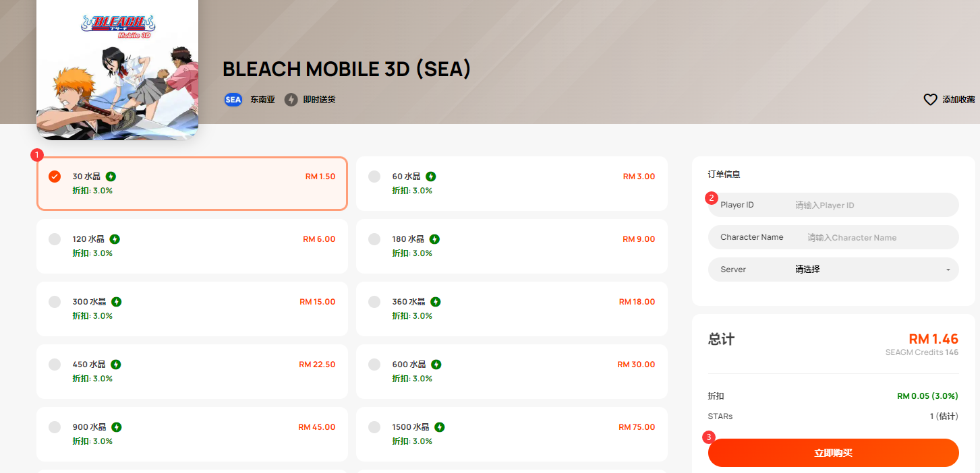Select the 180 水晶 radio option
The height and width of the screenshot is (473, 980).
click(x=374, y=239)
